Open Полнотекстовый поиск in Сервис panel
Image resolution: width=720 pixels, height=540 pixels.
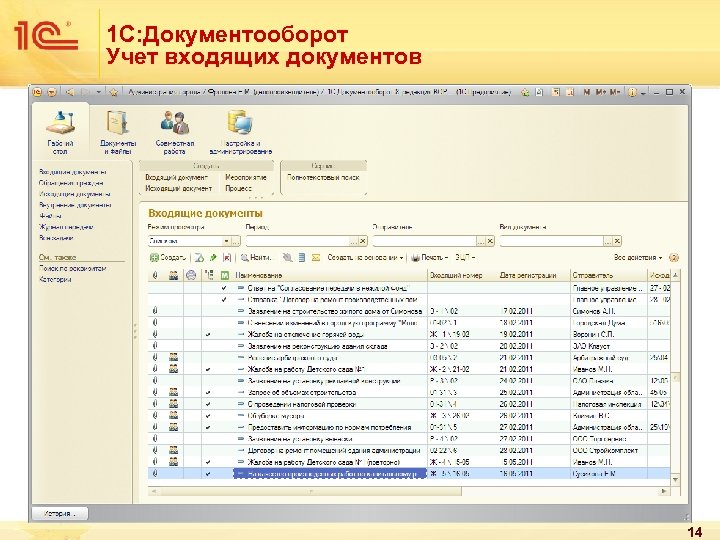coord(323,177)
